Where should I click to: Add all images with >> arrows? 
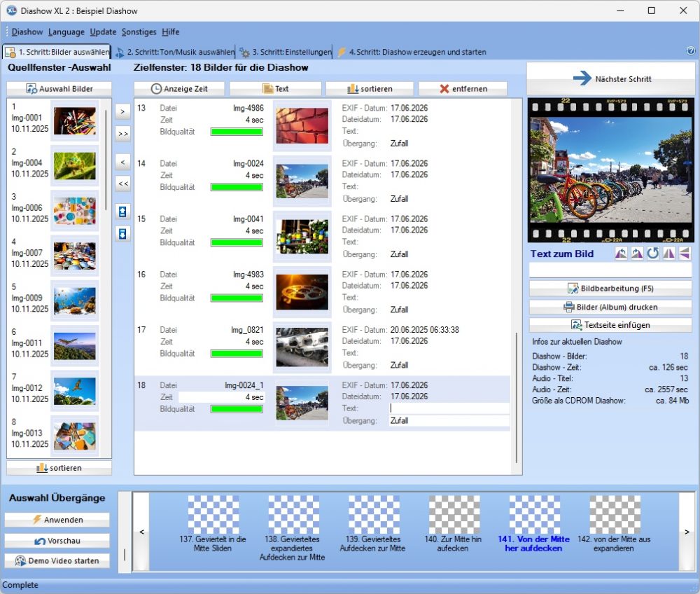[x=122, y=134]
